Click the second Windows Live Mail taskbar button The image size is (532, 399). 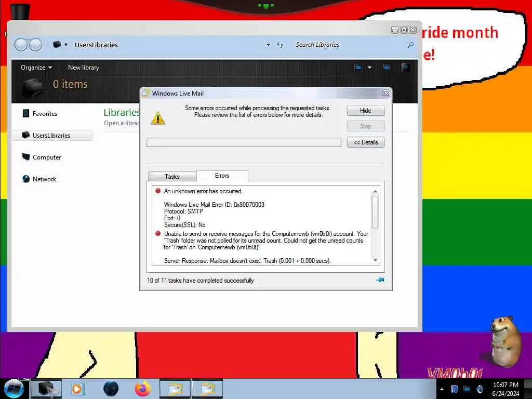(x=207, y=389)
